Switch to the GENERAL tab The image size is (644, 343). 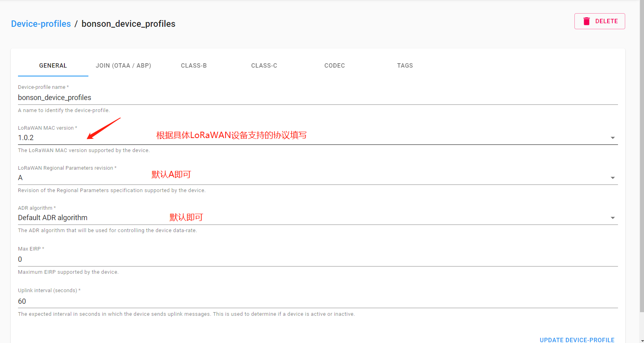[53, 66]
